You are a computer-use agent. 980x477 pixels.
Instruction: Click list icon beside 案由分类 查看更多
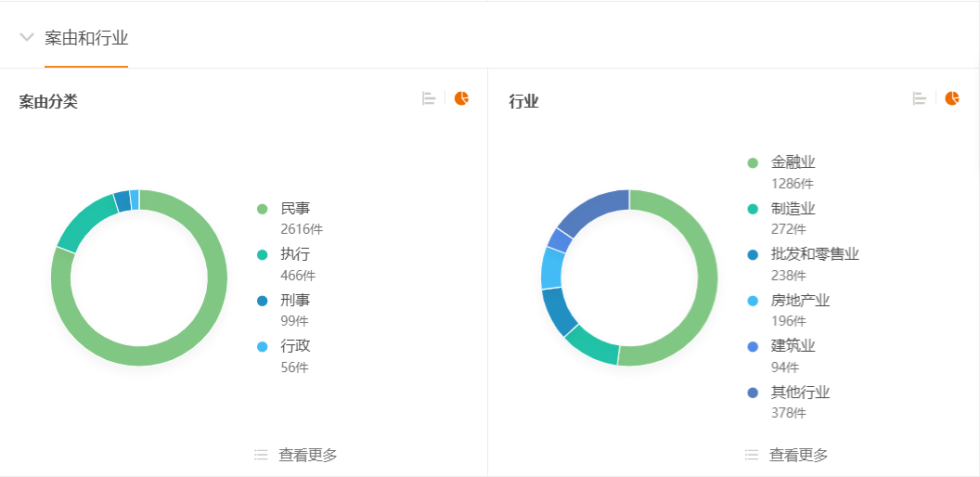coord(261,455)
